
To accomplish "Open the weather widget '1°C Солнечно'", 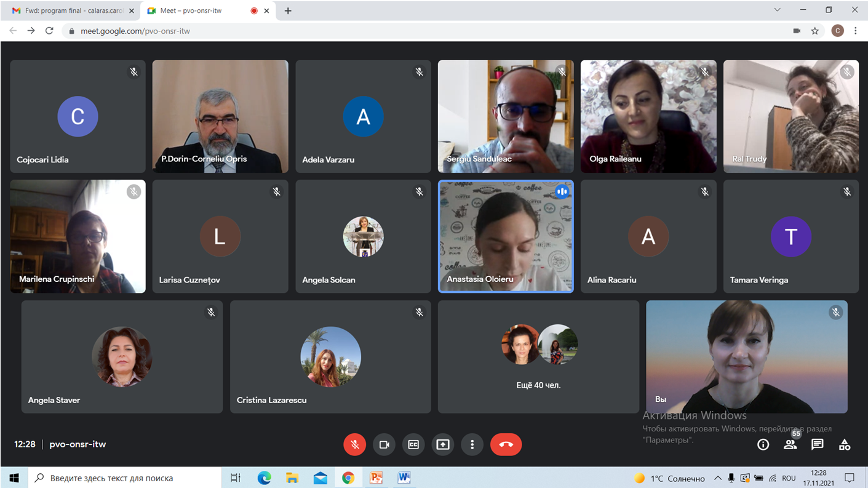I will 669,478.
